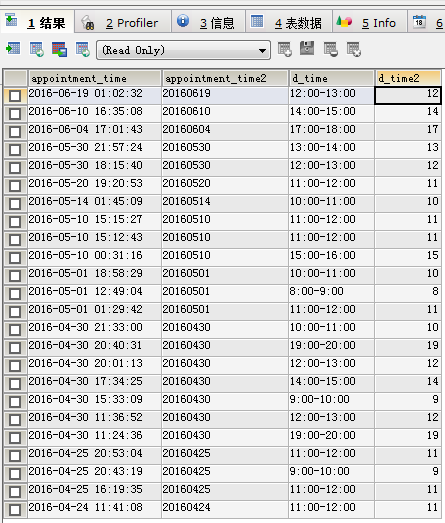Select d_time cell 17:00-18:00

click(x=331, y=132)
